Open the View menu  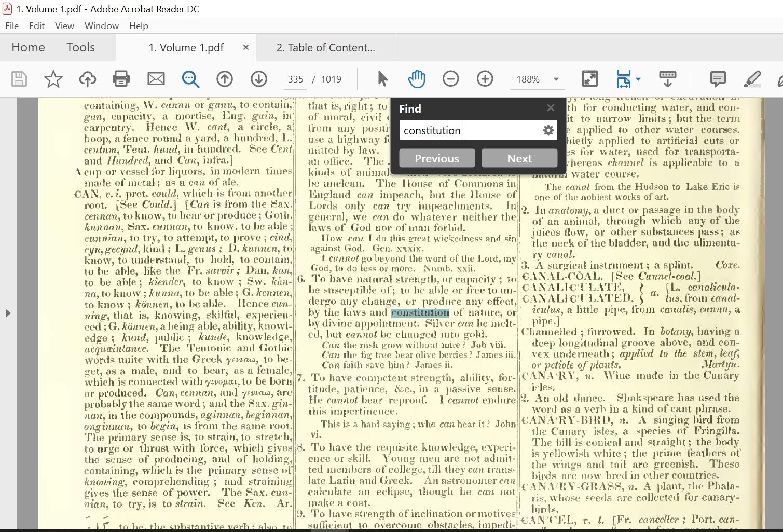pyautogui.click(x=64, y=25)
